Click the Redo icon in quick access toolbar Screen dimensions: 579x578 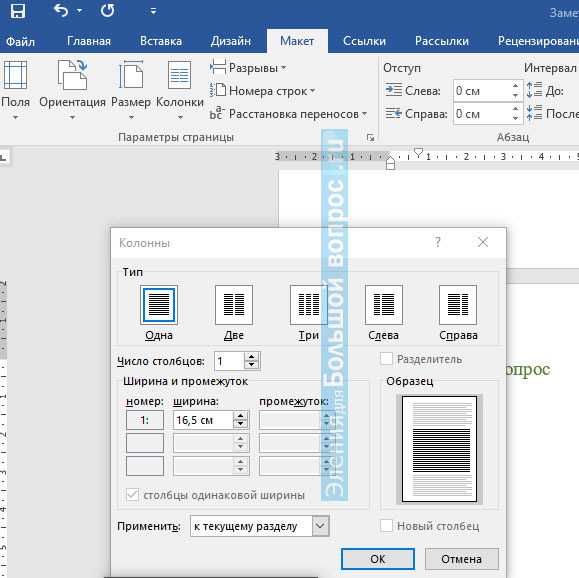[107, 11]
